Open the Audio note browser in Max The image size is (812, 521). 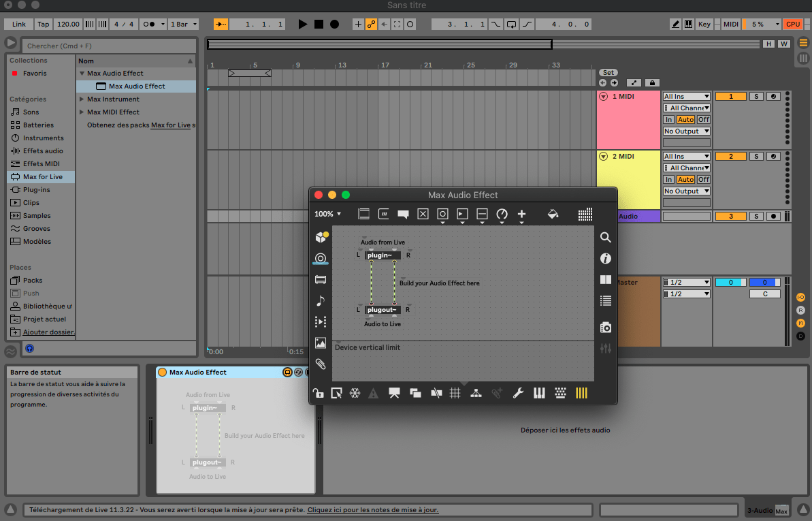(x=321, y=300)
